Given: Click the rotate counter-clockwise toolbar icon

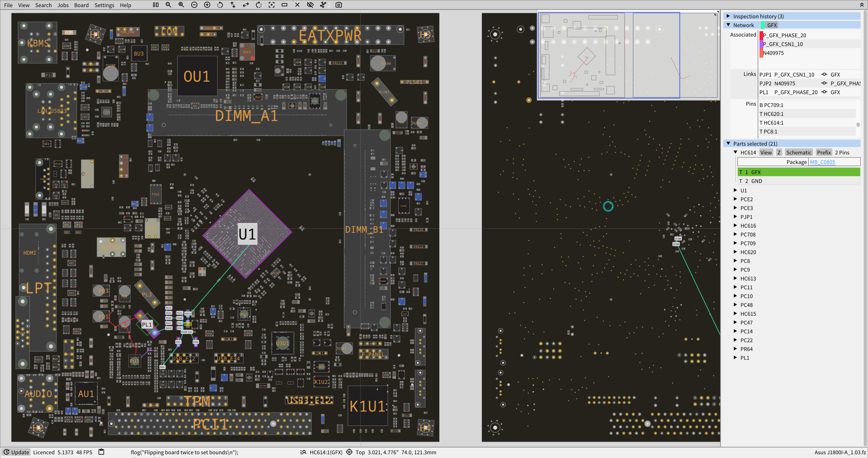Looking at the screenshot, I should [220, 5].
